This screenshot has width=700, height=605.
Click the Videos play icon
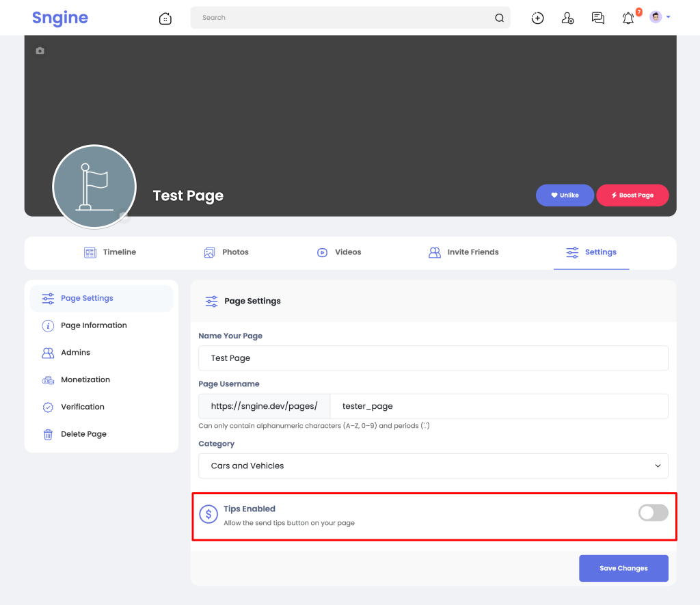[322, 253]
